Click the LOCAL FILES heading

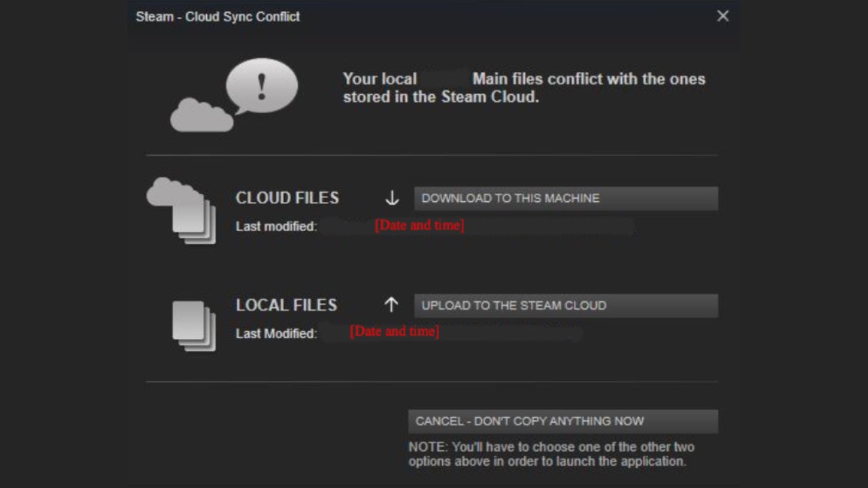click(x=286, y=305)
